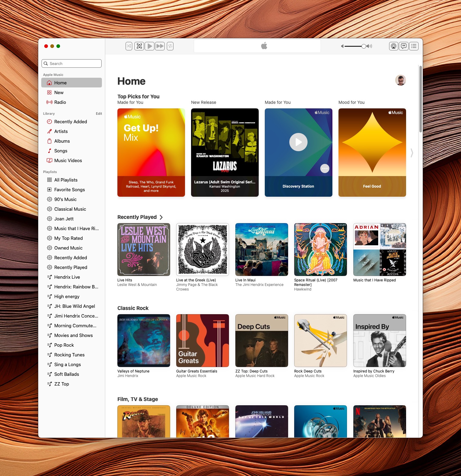Show next Top Picks with right chevron
This screenshot has width=461, height=476.
[412, 153]
